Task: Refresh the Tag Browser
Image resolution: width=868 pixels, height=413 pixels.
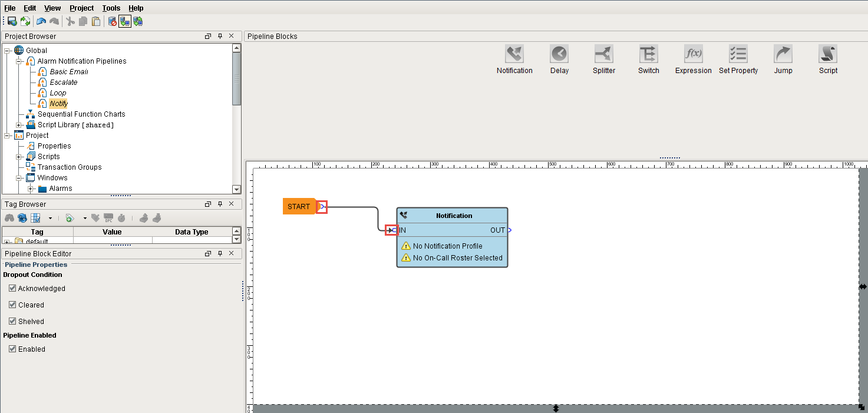Action: (x=22, y=218)
